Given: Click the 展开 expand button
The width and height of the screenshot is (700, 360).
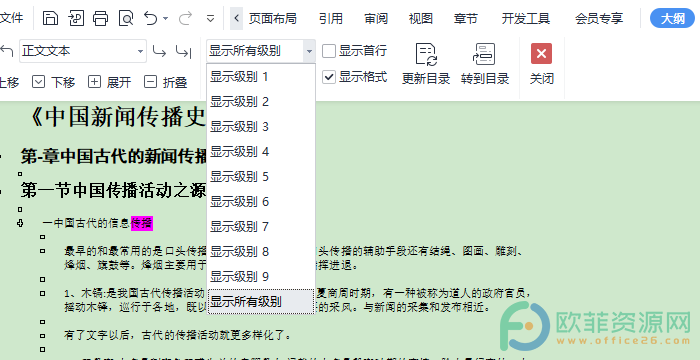Looking at the screenshot, I should [109, 82].
